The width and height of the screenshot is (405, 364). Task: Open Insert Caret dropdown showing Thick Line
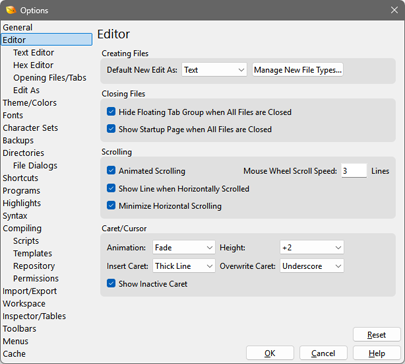pos(184,266)
